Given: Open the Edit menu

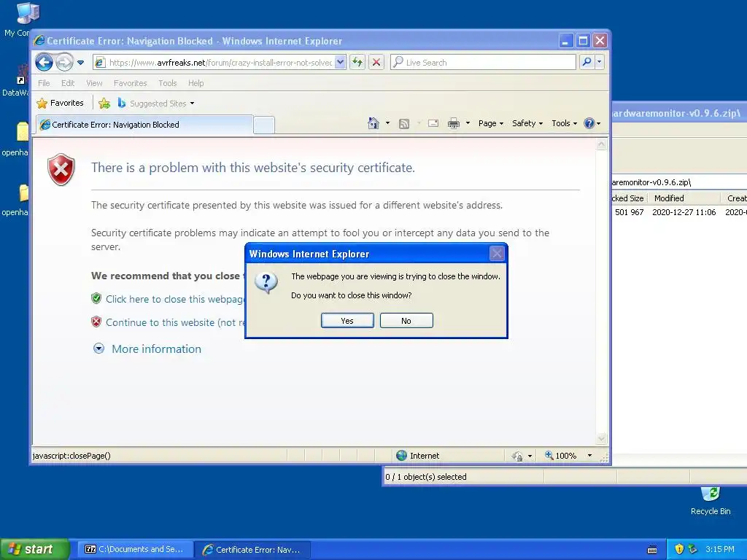Looking at the screenshot, I should 68,83.
